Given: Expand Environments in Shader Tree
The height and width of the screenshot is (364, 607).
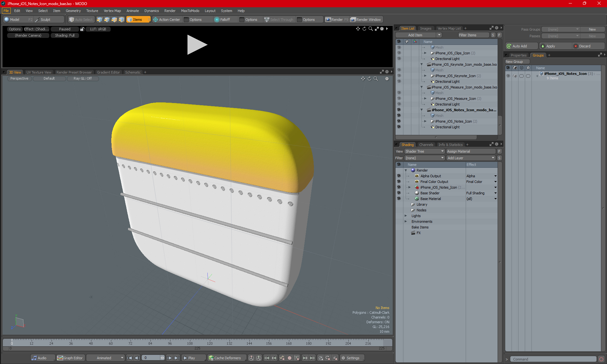Looking at the screenshot, I should pos(406,221).
